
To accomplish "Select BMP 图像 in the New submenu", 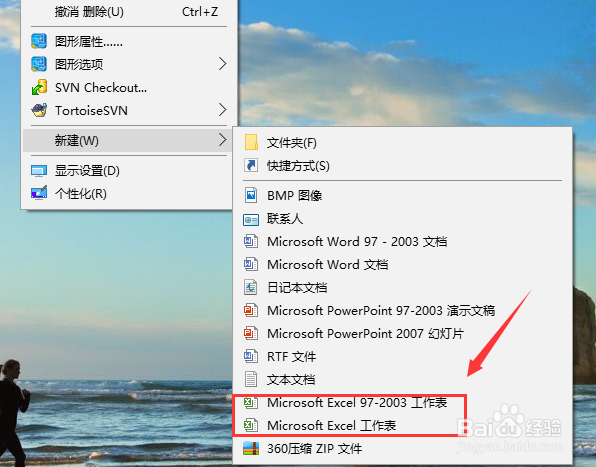I will click(x=403, y=195).
